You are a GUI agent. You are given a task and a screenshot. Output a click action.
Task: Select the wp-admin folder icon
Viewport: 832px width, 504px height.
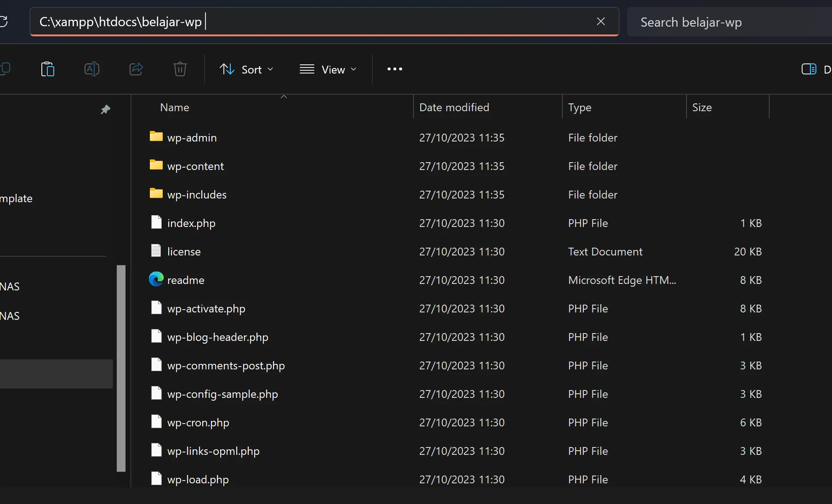pyautogui.click(x=156, y=136)
